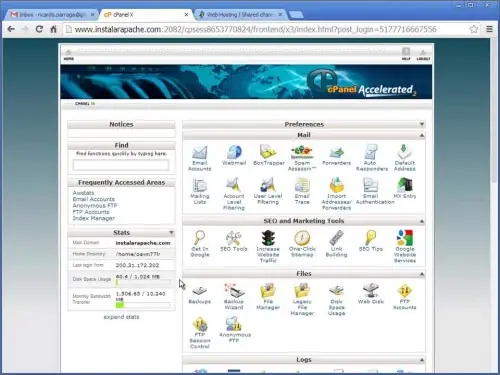
Task: Reload the page with the refresh button
Action: 39,29
